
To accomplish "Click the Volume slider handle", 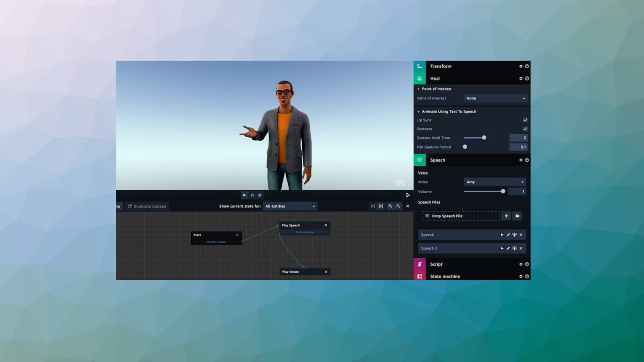I will (x=503, y=191).
